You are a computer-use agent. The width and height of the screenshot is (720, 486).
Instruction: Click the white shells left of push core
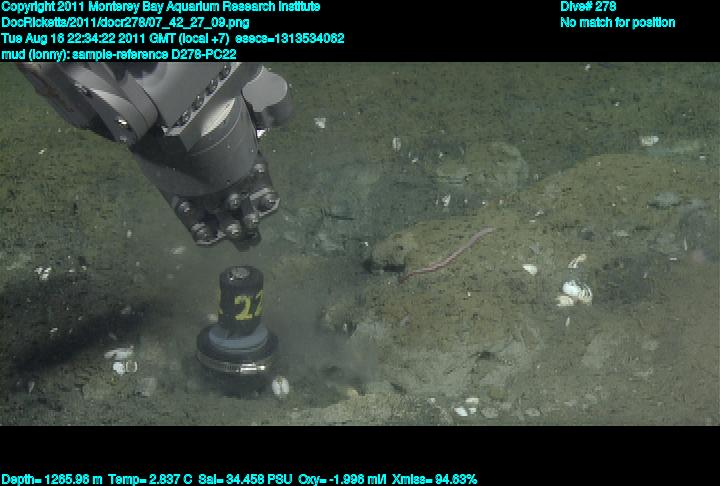click(119, 356)
